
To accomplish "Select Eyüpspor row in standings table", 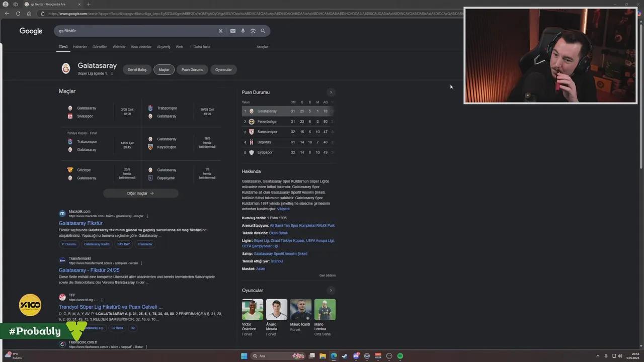I will pos(288,152).
